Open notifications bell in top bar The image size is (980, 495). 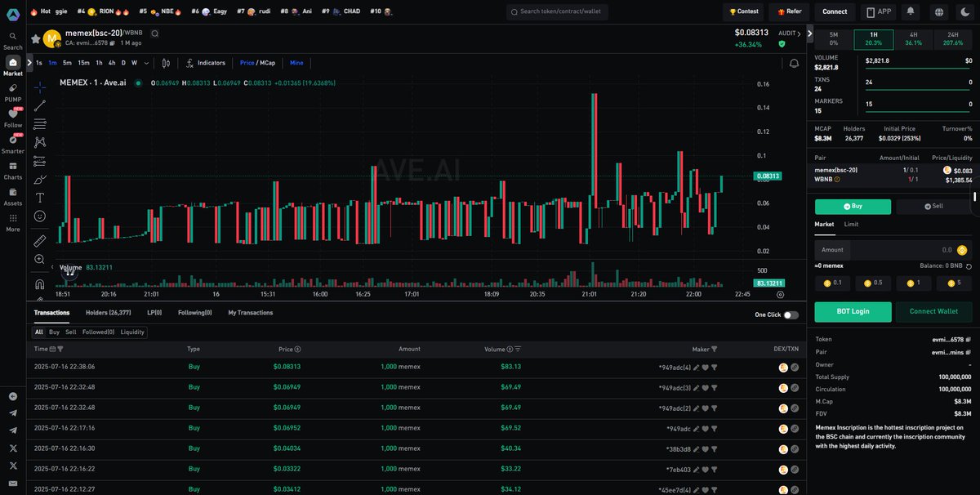click(911, 11)
